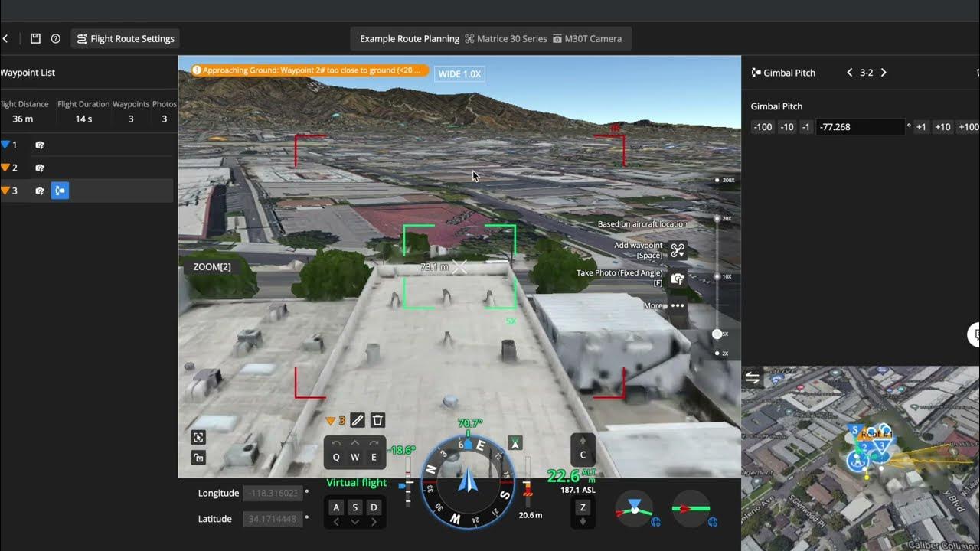Select waypoint 2 in the Waypoint List
This screenshot has height=551, width=980.
click(87, 168)
